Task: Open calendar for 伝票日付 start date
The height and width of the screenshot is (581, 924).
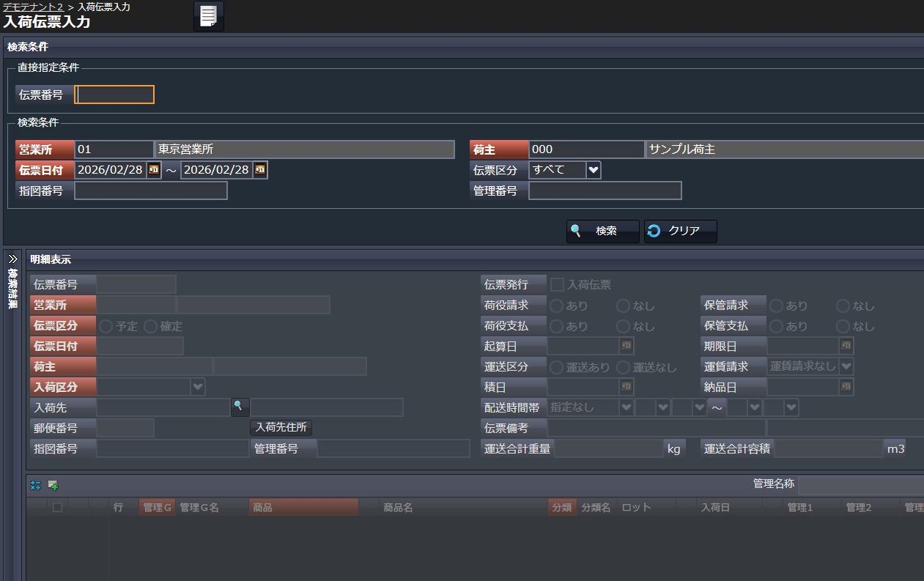Action: click(x=154, y=170)
